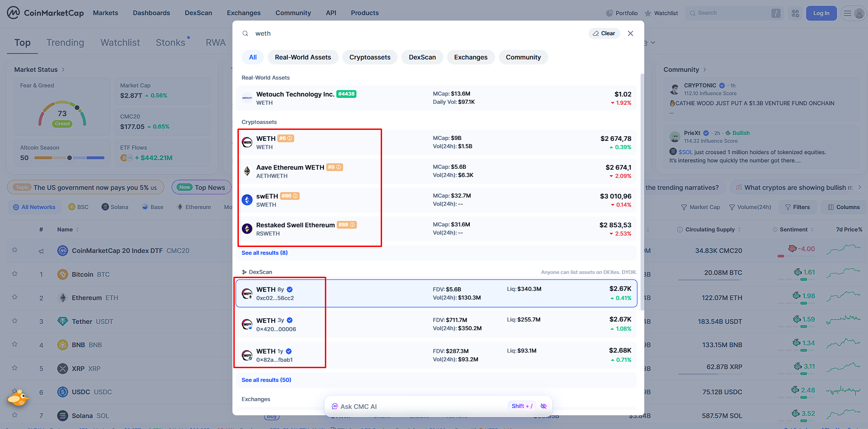
Task: Toggle watchlist star for Ethereum
Action: pos(15,297)
